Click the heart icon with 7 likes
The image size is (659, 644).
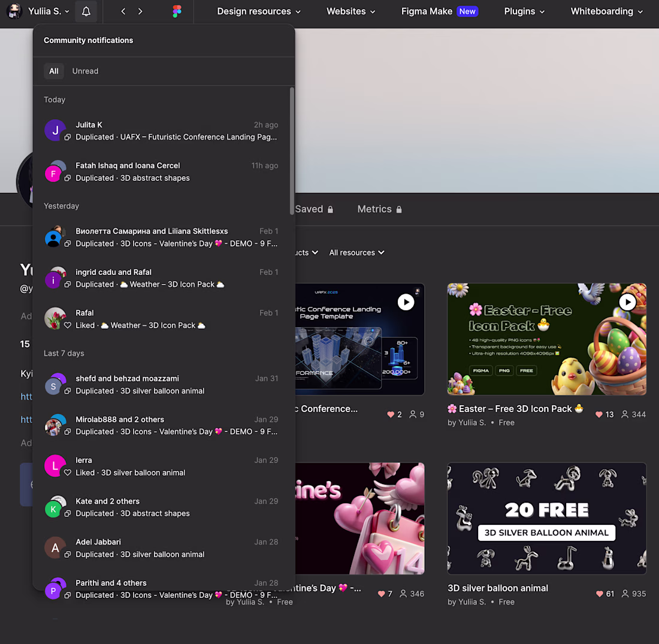(381, 594)
